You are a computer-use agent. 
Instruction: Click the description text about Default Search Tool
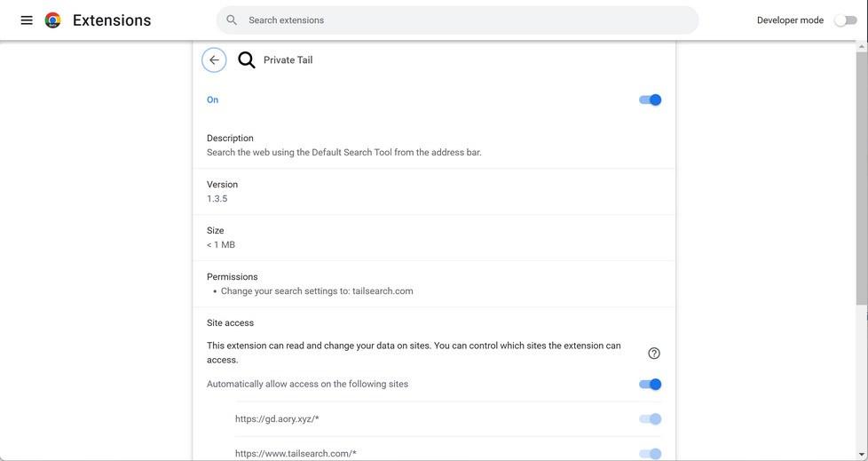pos(344,152)
